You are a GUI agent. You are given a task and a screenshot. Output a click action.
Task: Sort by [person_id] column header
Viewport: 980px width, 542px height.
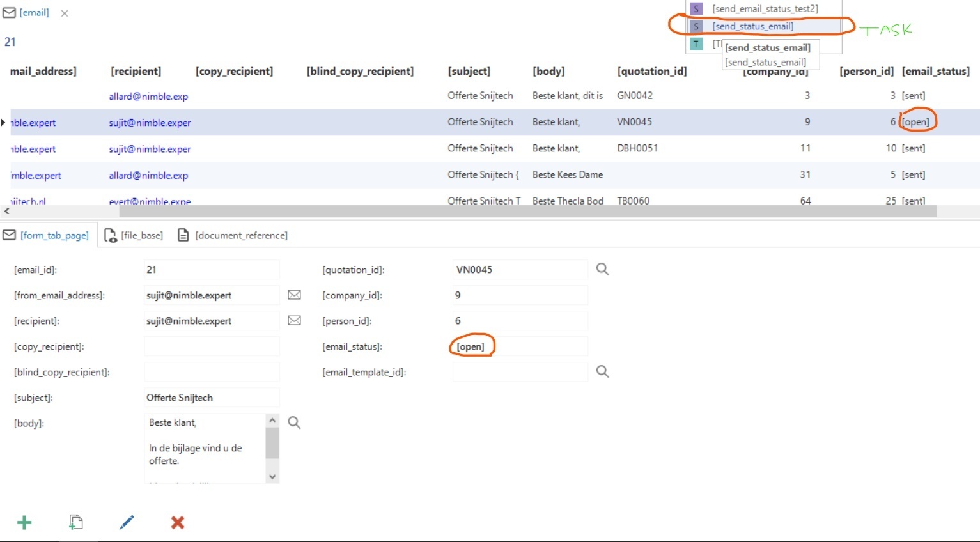[867, 71]
